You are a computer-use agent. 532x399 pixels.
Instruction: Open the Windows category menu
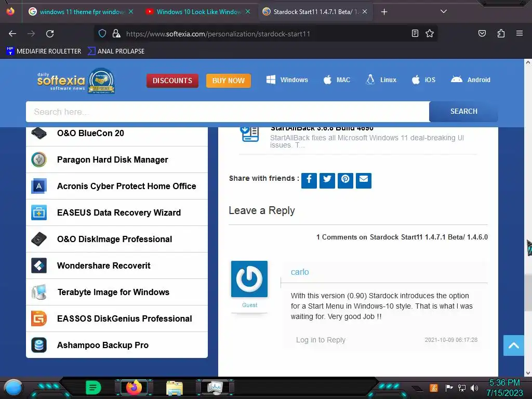coord(287,79)
